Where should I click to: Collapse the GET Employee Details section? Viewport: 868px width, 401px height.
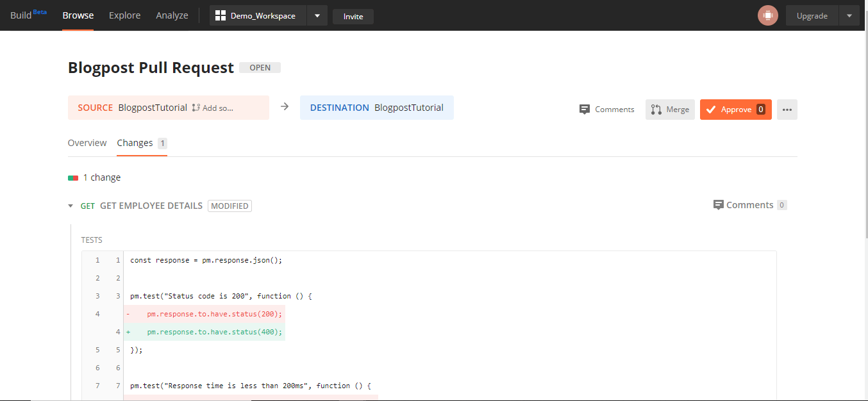point(71,206)
